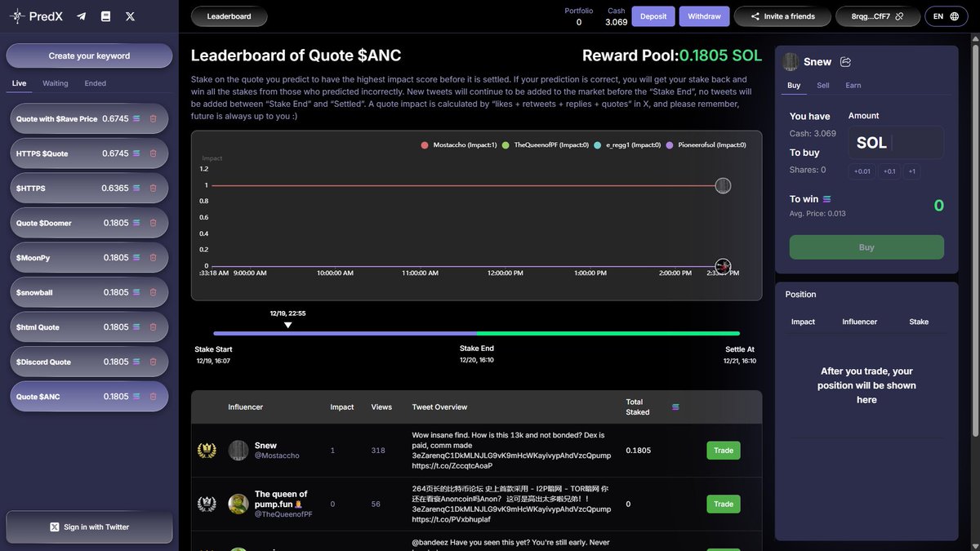
Task: Switch to the Ended tab
Action: 96,83
